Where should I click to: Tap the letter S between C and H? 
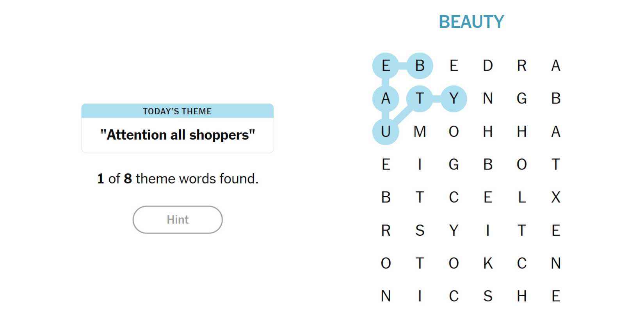(x=487, y=296)
